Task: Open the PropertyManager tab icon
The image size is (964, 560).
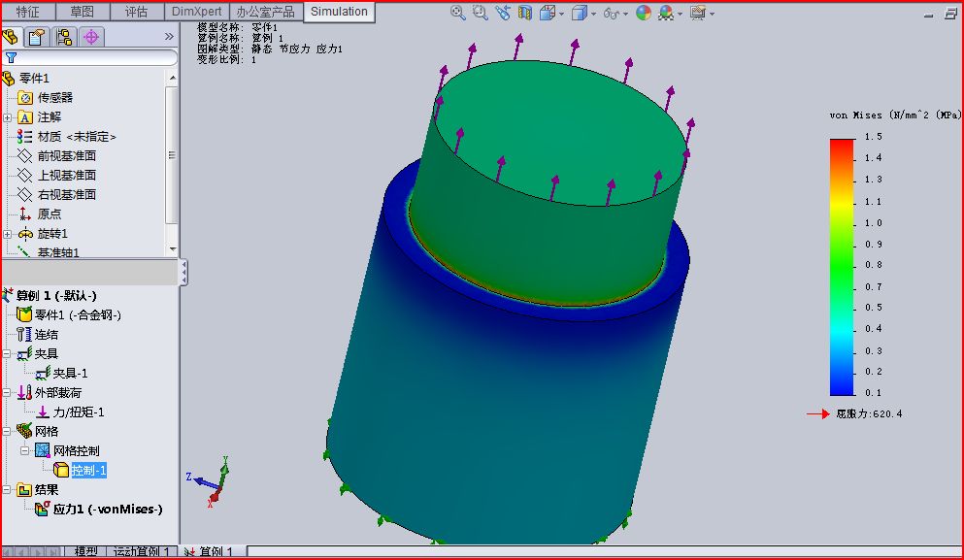Action: tap(37, 38)
